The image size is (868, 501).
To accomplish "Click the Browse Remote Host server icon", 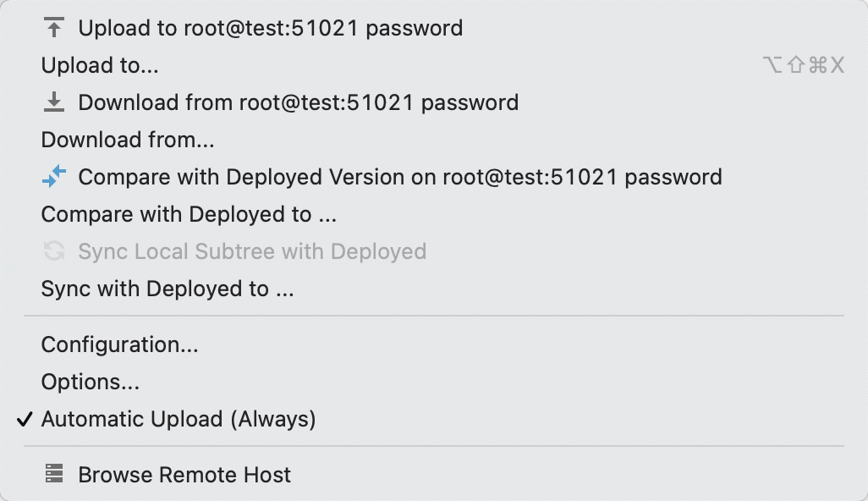I will click(54, 475).
